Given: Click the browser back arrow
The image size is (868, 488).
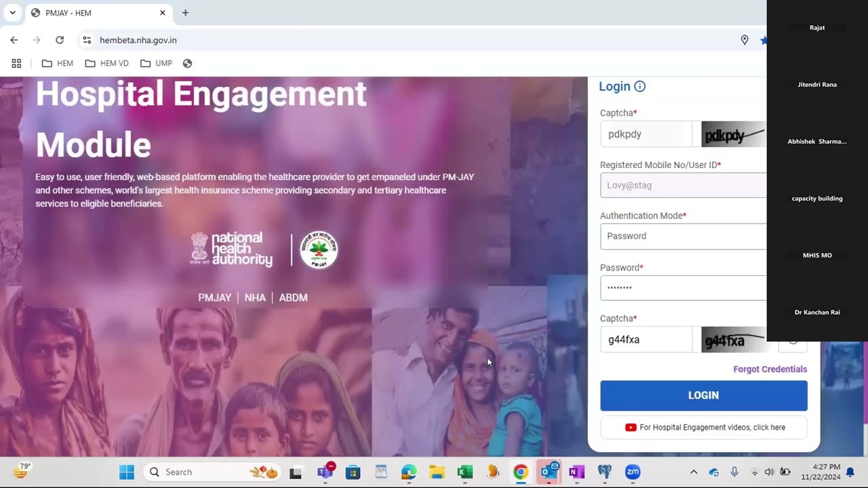Looking at the screenshot, I should coord(14,40).
